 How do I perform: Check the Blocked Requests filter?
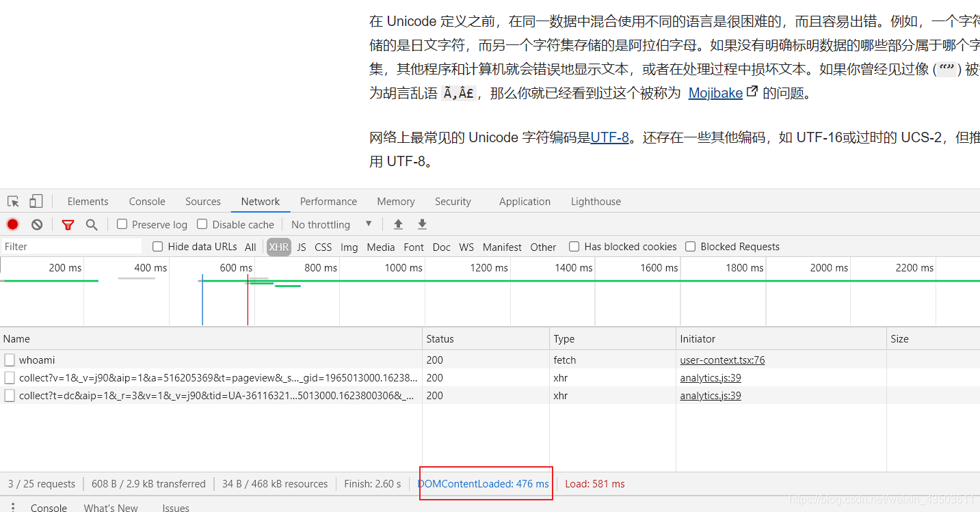point(691,247)
